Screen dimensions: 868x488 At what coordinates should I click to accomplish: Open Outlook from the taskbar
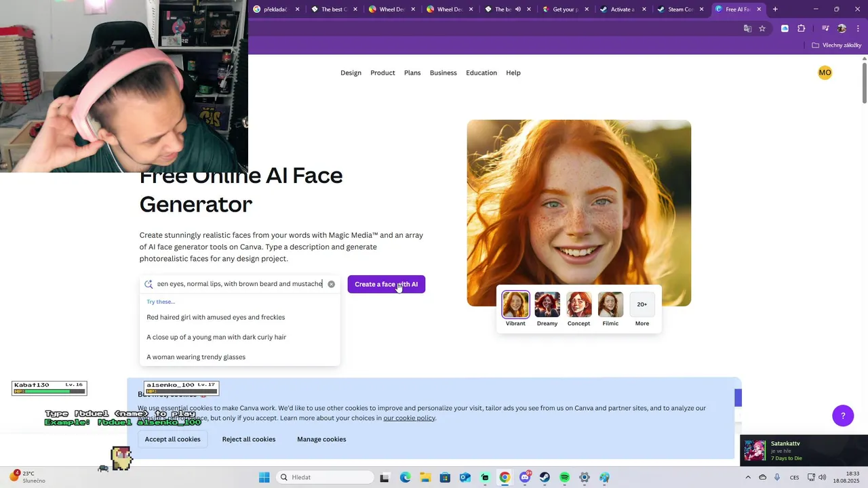465,477
